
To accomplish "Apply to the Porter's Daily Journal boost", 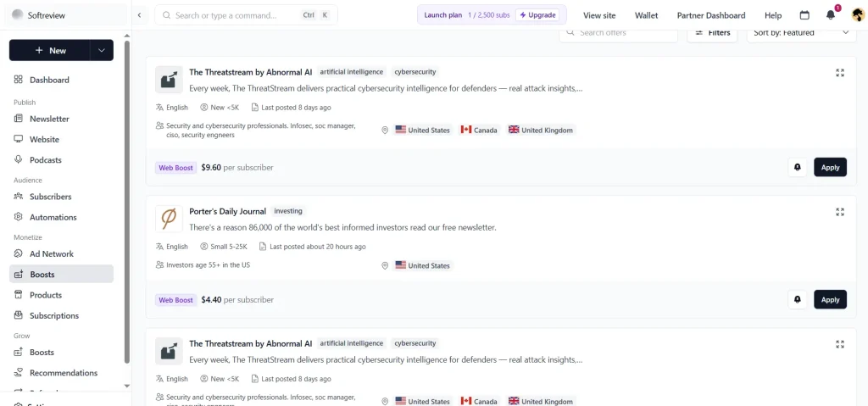I will [830, 300].
